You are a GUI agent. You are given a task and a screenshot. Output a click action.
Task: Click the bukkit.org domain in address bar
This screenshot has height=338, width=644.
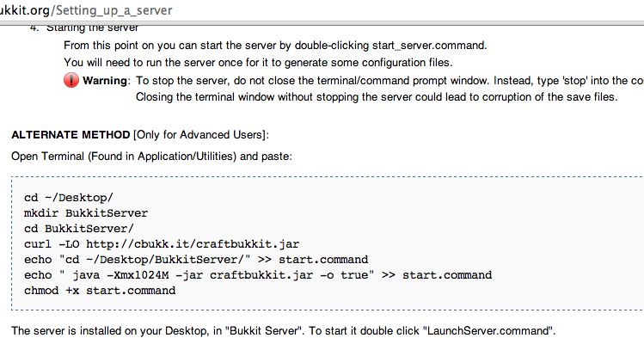click(x=25, y=9)
